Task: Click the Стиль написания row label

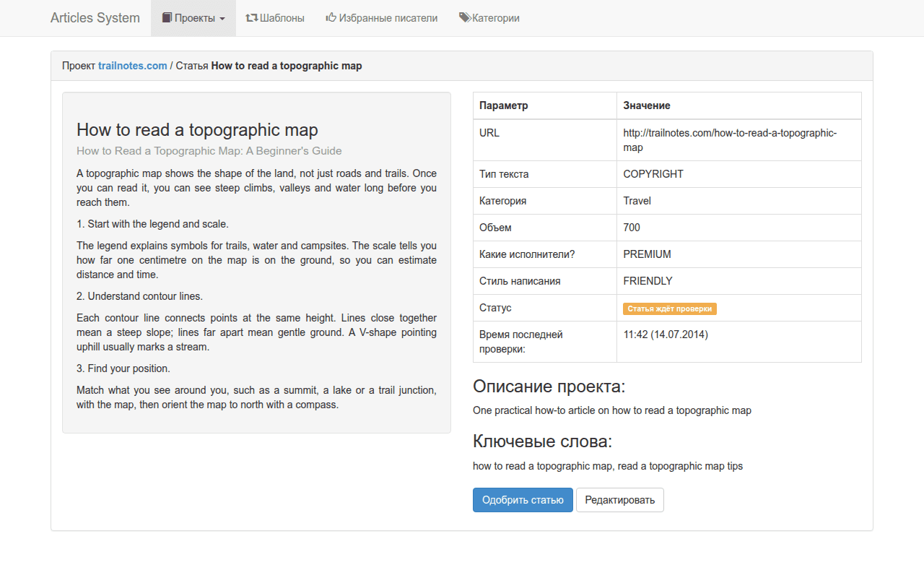Action: tap(520, 281)
